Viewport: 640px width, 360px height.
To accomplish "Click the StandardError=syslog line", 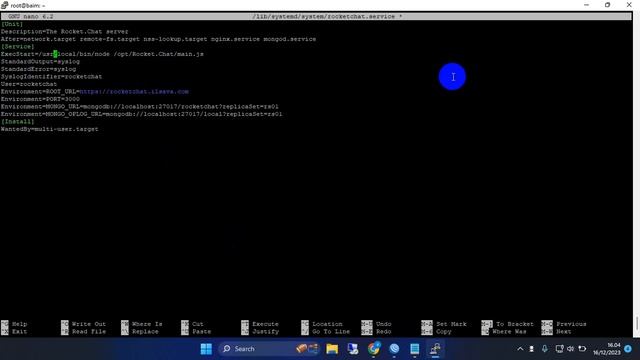I will [x=38, y=69].
